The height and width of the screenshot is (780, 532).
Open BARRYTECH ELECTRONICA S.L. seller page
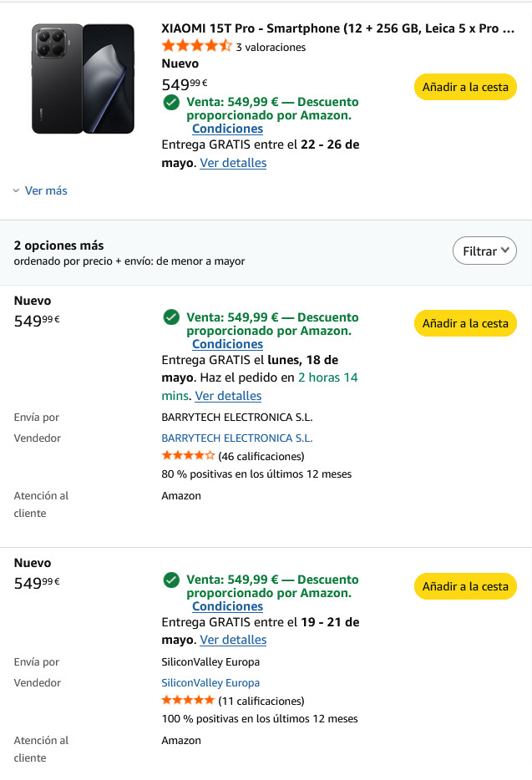tap(237, 438)
